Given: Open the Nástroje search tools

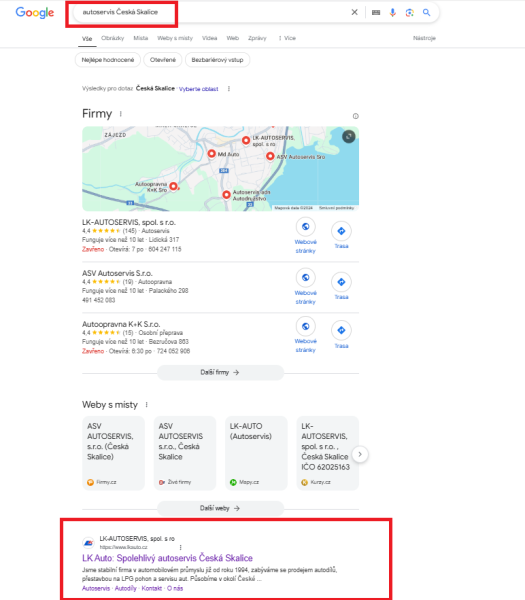Looking at the screenshot, I should (x=424, y=38).
